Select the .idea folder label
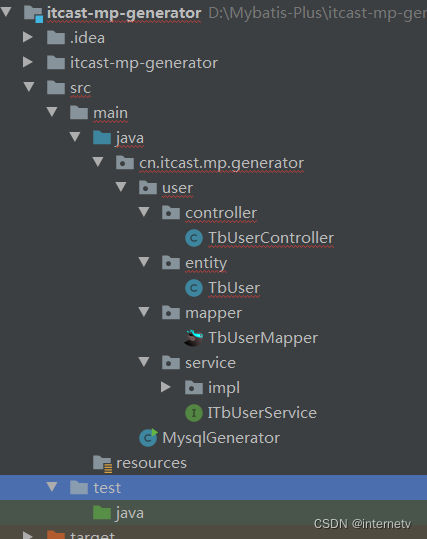 [x=87, y=37]
